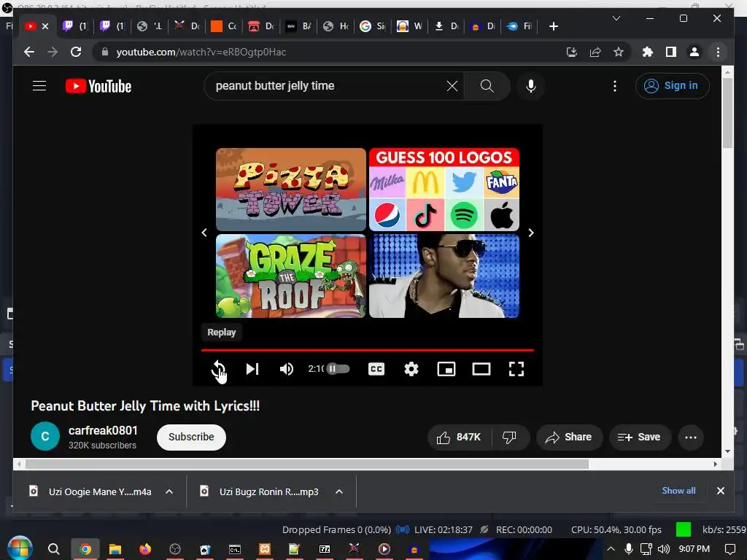Mute the video volume speaker icon
Image resolution: width=747 pixels, height=560 pixels.
286,369
